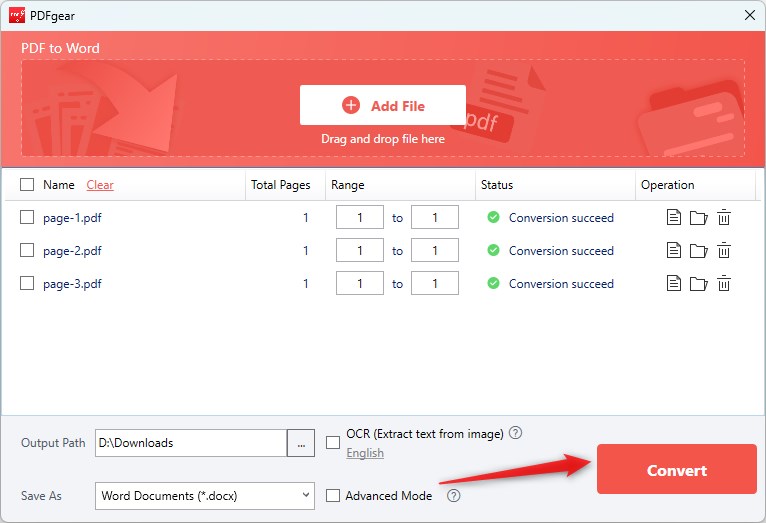Toggle the select-all checkbox beside Name
Screen dimensions: 766x523
pyautogui.click(x=27, y=185)
